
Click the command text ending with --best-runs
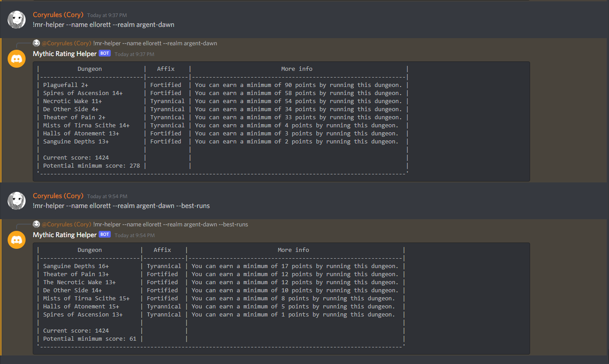tap(122, 206)
